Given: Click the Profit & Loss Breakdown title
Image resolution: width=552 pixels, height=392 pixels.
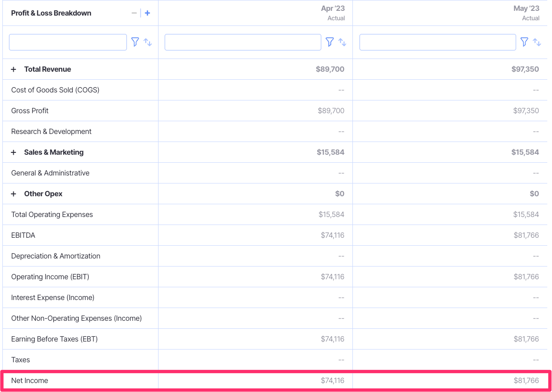Looking at the screenshot, I should 51,13.
